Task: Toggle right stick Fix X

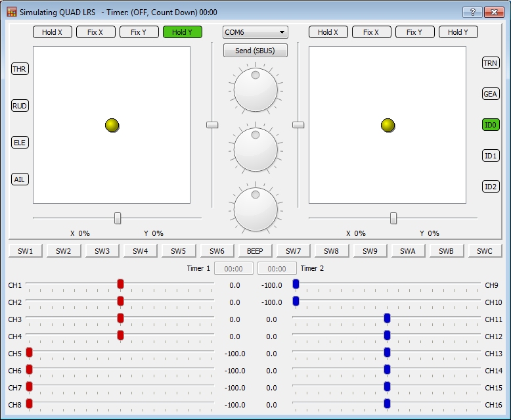Action: point(372,32)
